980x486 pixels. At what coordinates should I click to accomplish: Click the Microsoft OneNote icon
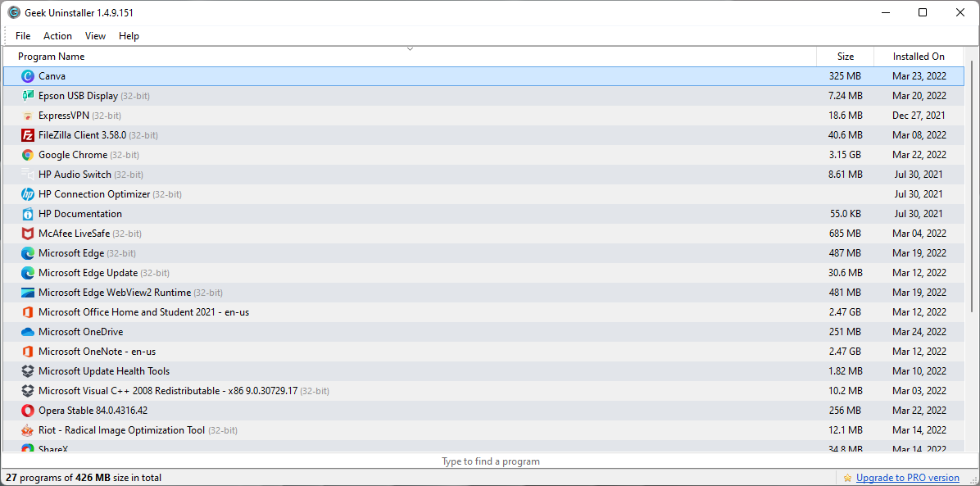click(x=28, y=352)
